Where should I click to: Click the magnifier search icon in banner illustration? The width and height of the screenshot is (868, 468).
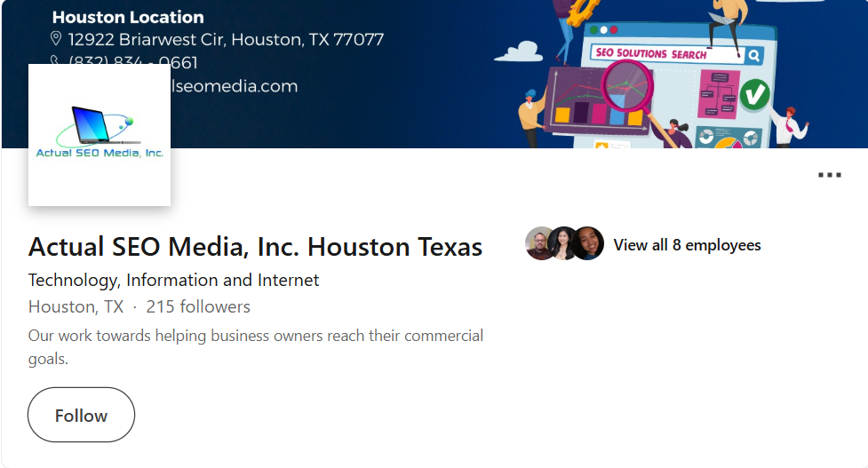pos(753,55)
